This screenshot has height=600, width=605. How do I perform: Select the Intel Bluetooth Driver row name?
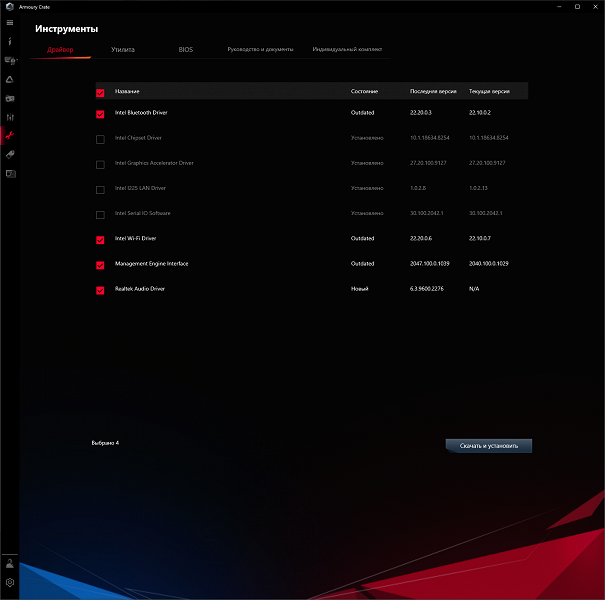[141, 113]
